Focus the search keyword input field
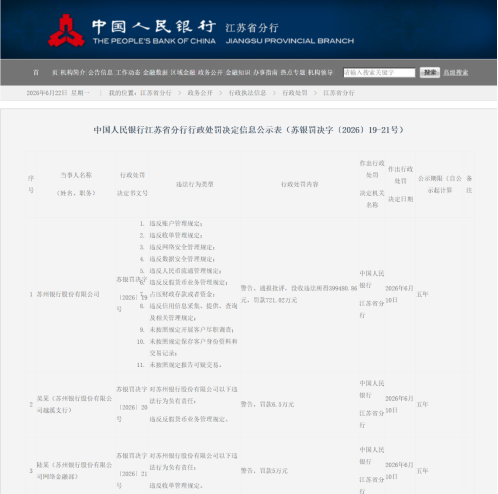This screenshot has height=494, width=498. tap(379, 72)
